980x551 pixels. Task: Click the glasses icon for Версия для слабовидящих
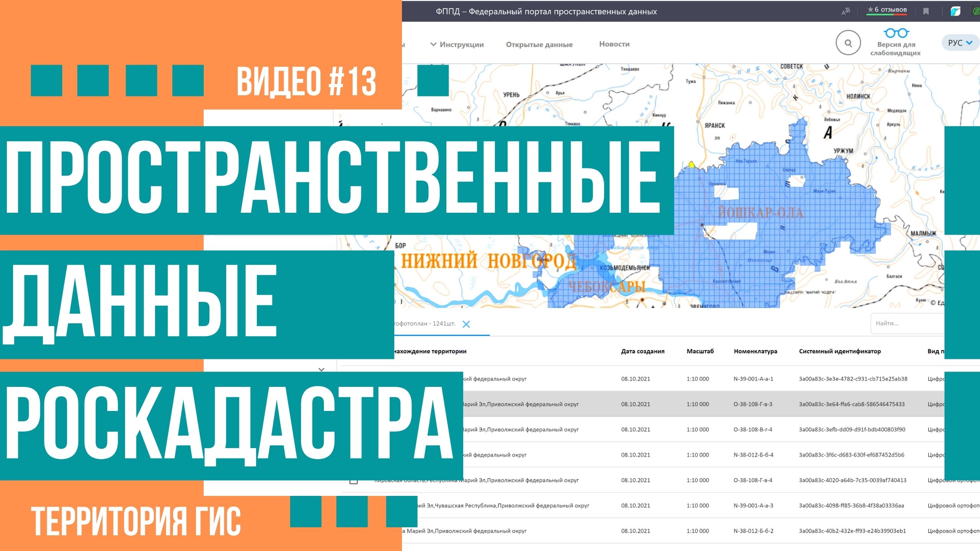(x=896, y=34)
